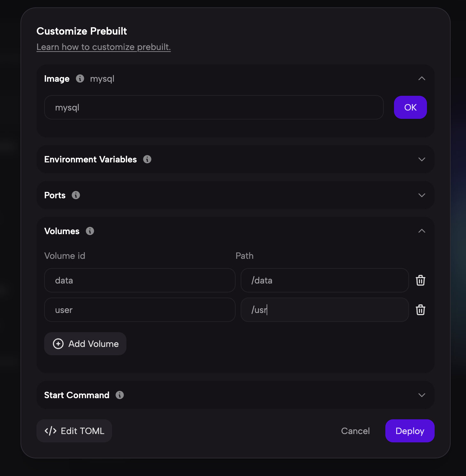Expand the Environment Variables section
This screenshot has height=476, width=466.
(422, 159)
